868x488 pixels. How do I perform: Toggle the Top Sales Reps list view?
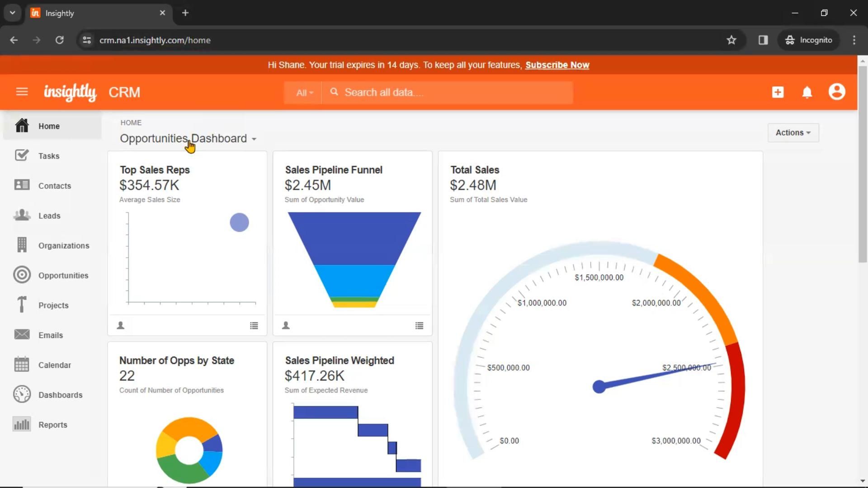point(253,326)
